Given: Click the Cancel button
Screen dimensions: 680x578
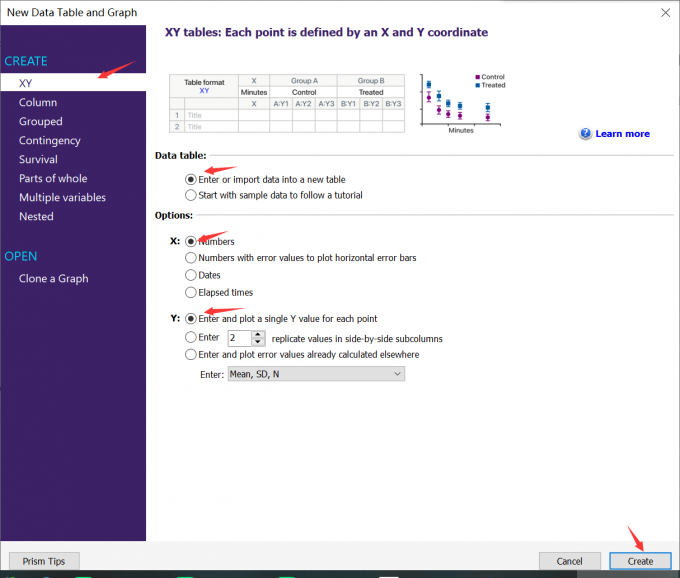Looking at the screenshot, I should tap(569, 561).
